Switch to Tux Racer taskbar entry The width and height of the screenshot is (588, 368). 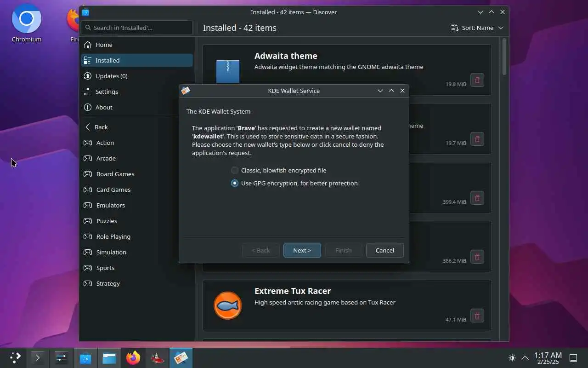click(157, 357)
